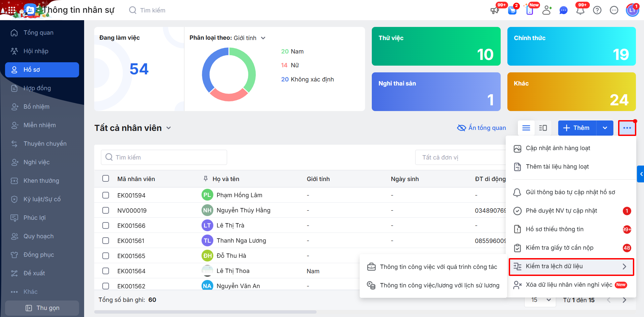
Task: Open the Giới tính classification dropdown
Action: click(x=263, y=38)
